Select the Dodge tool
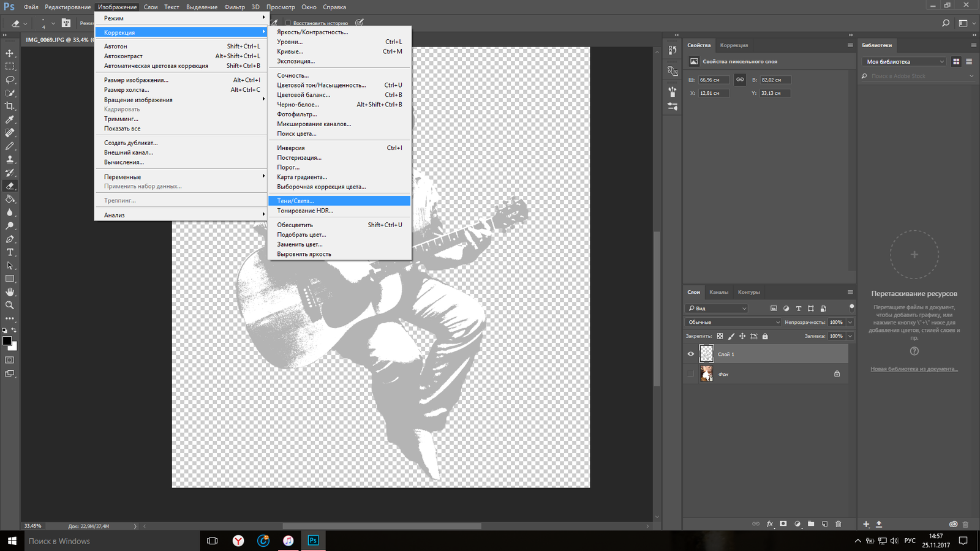The image size is (980, 551). tap(10, 226)
